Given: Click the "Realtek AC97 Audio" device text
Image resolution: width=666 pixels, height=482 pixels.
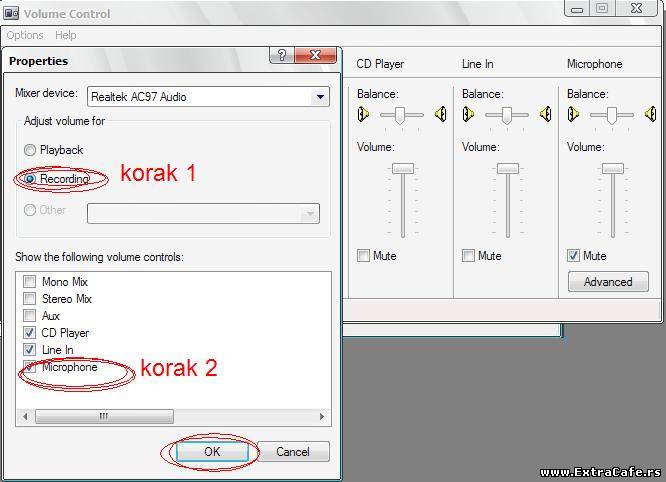Looking at the screenshot, I should (x=139, y=97).
